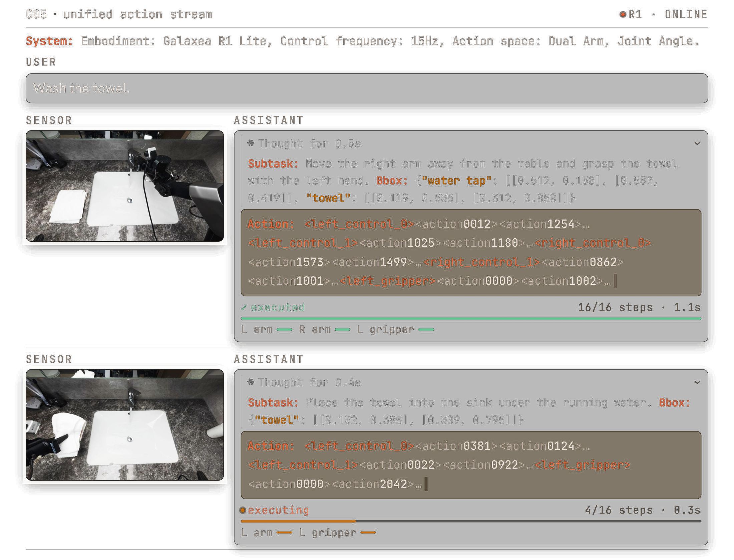This screenshot has width=734, height=560.
Task: Click the orange executing status dot
Action: (243, 510)
